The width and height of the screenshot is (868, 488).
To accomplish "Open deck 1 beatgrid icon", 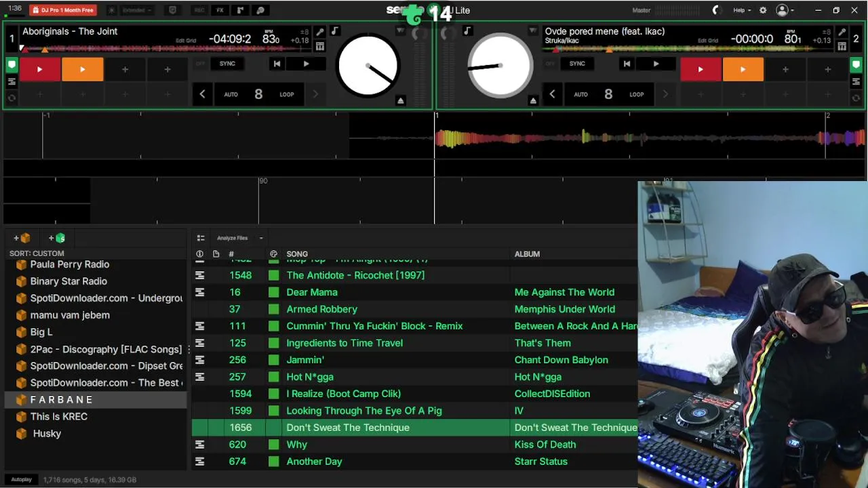I will (x=320, y=46).
